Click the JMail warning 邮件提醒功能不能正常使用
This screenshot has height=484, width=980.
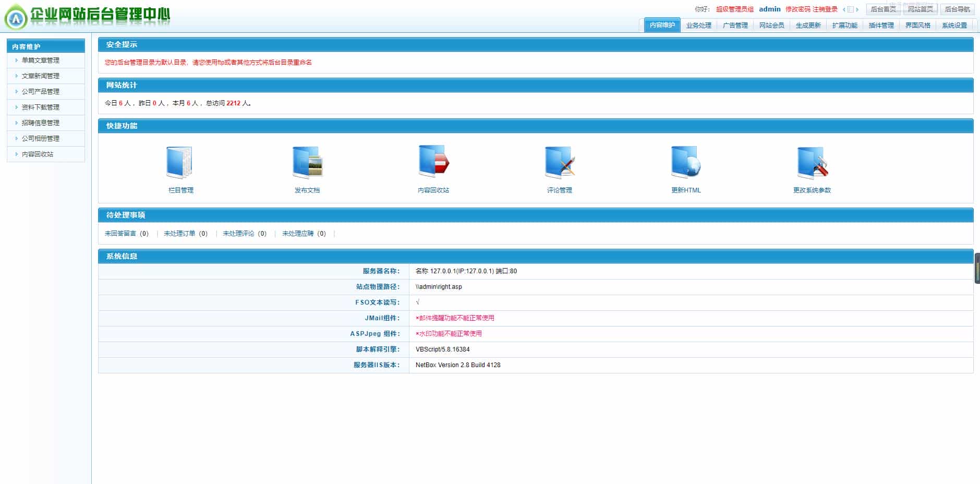pos(455,318)
